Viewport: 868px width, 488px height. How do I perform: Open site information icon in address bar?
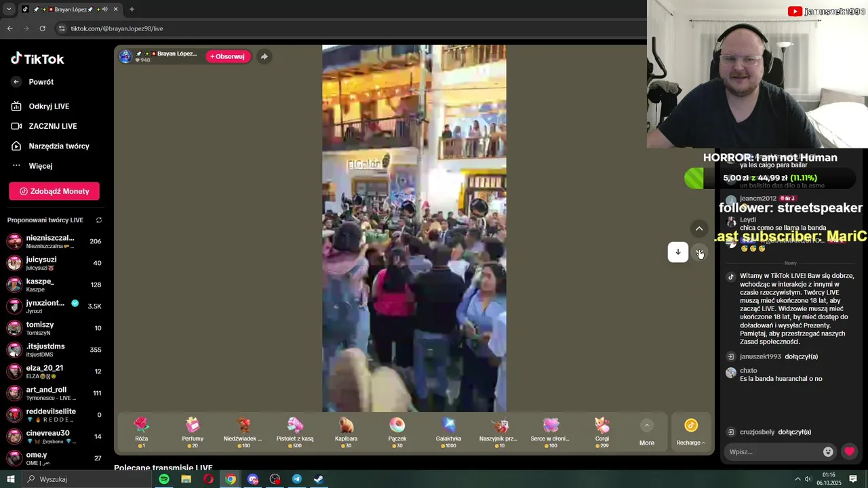[62, 28]
